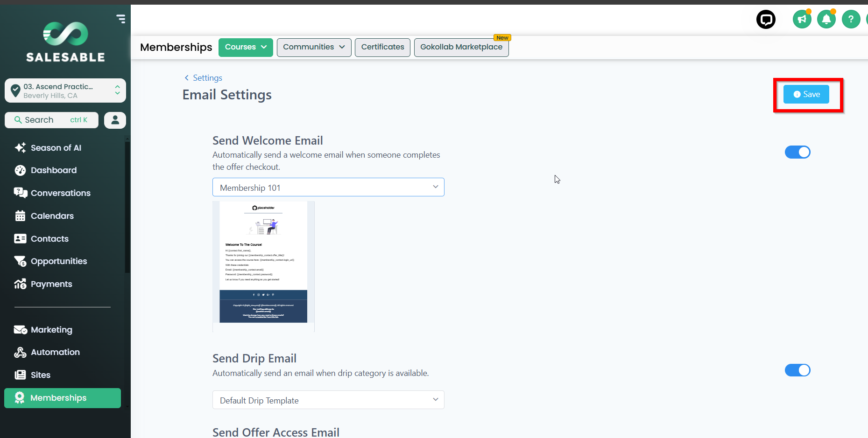This screenshot has height=438, width=868.
Task: Click the Search ctrl K field
Action: (x=51, y=120)
